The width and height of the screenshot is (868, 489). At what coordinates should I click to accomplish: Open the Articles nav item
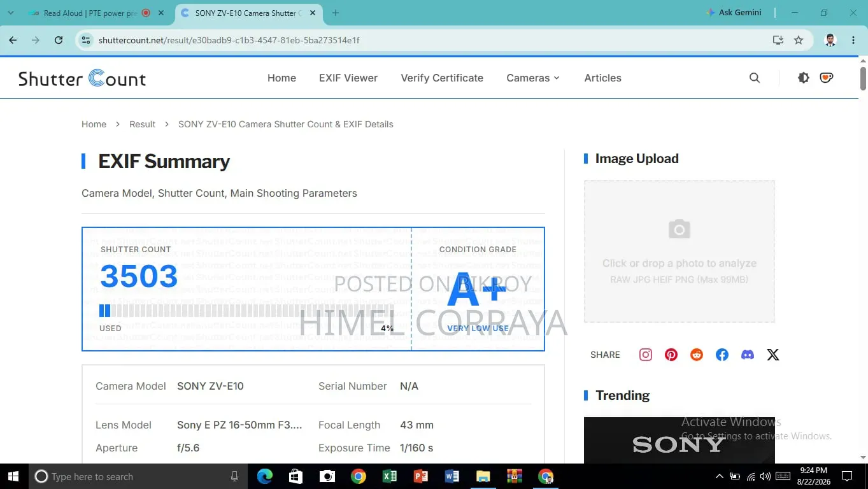[x=602, y=78]
